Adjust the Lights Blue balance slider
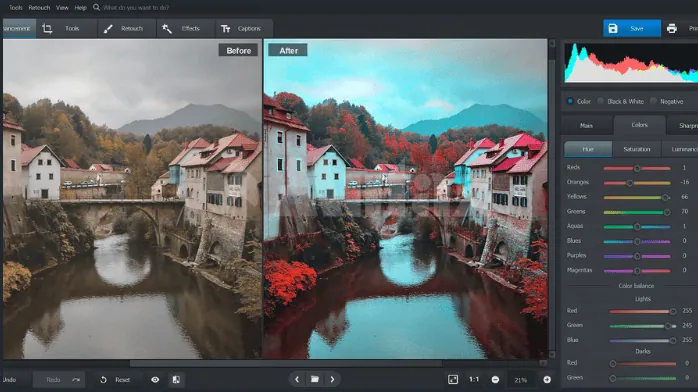Screen dimensions: 698x392 coord(642,340)
